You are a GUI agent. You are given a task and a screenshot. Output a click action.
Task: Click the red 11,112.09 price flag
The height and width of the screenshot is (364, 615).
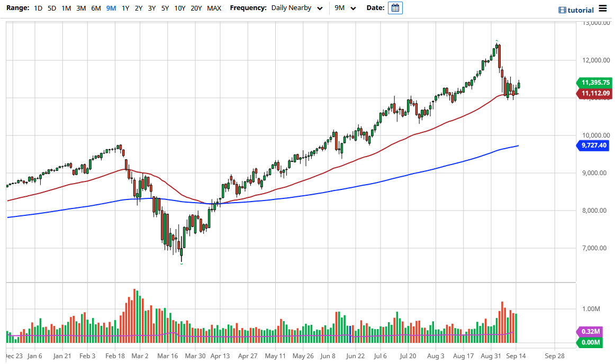[x=594, y=93]
